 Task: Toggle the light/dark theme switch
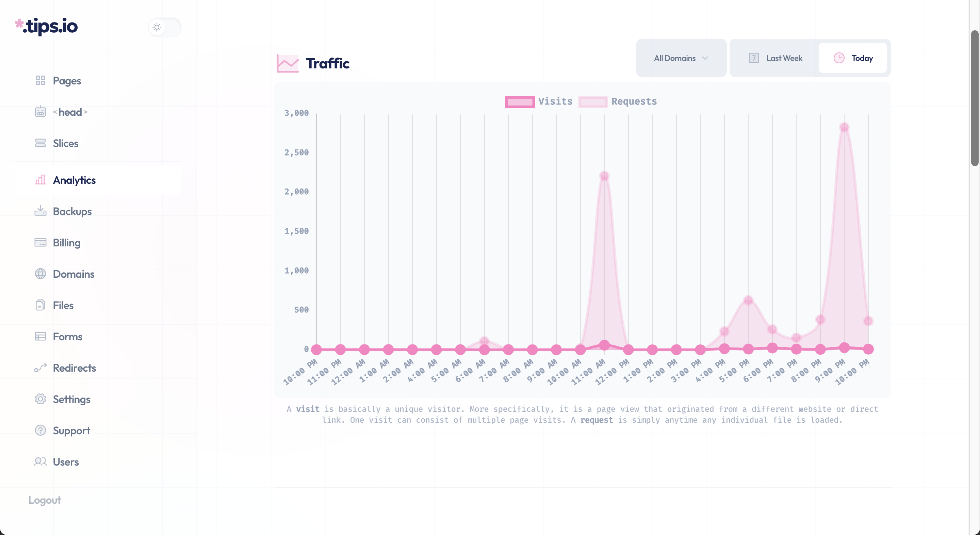(165, 27)
